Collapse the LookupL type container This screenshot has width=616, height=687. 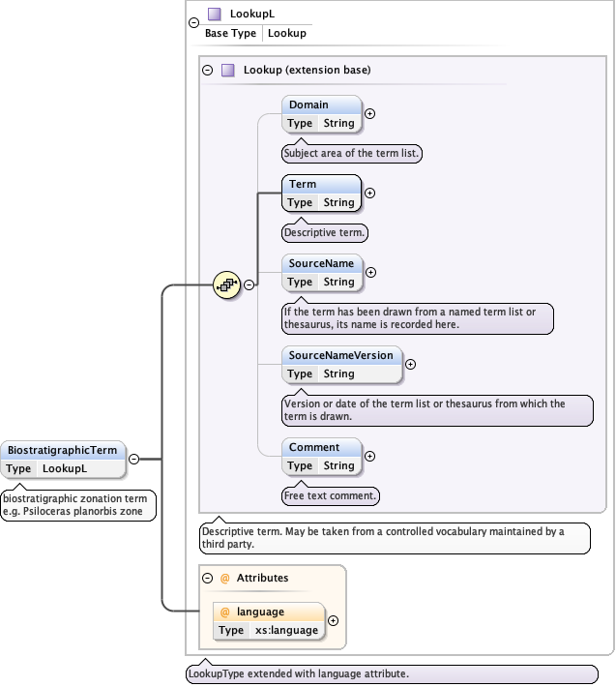coord(193,23)
